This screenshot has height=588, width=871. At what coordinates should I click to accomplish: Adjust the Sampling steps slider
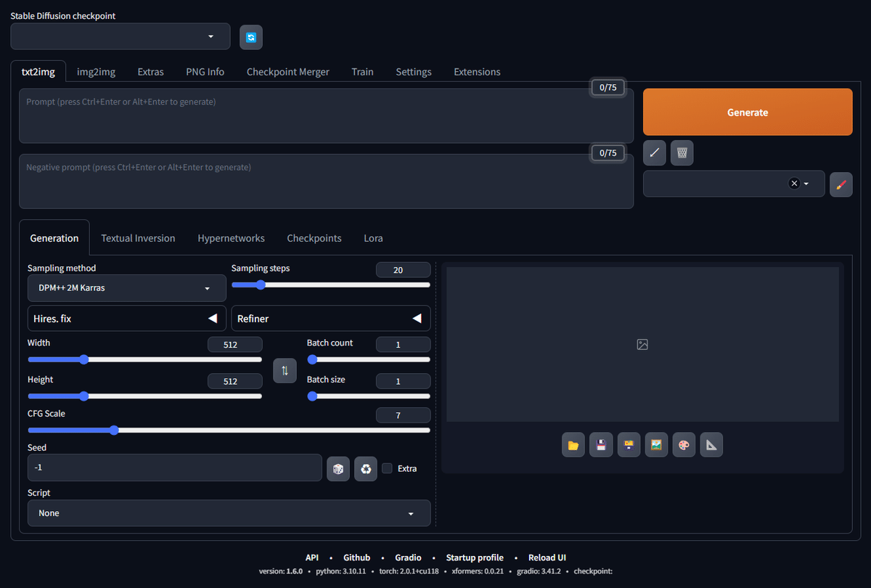(x=331, y=285)
